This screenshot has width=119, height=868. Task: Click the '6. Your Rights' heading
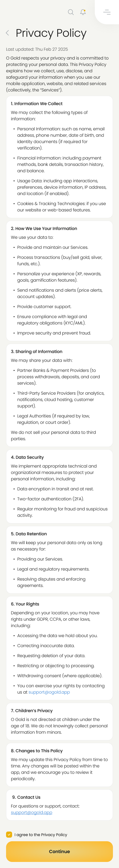tap(25, 603)
